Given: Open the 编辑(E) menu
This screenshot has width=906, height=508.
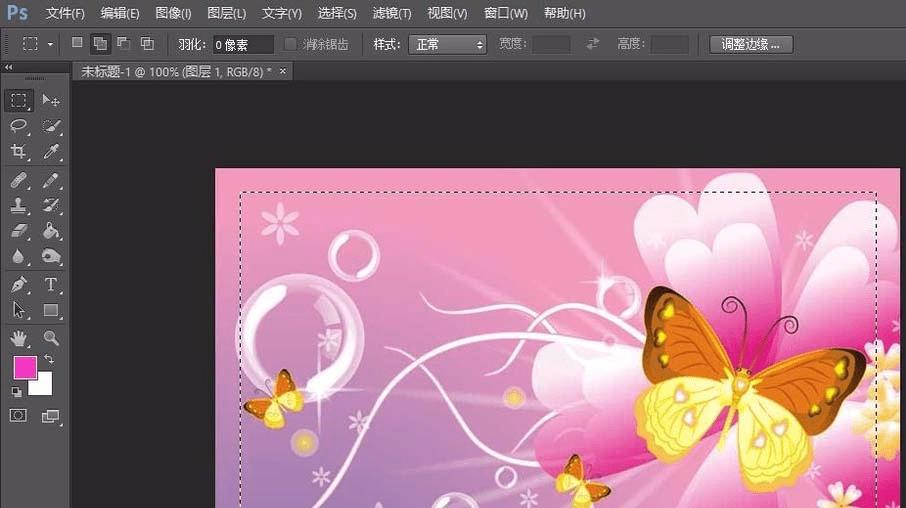Looking at the screenshot, I should click(x=120, y=13).
